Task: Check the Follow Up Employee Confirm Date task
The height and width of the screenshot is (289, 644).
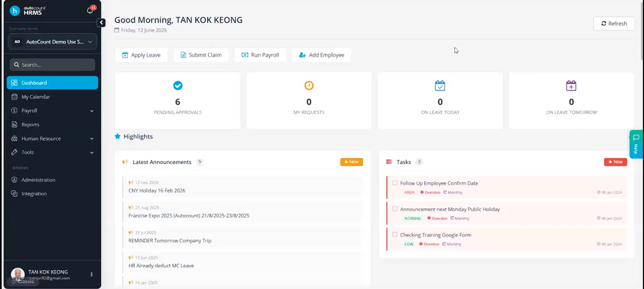Action: 394,183
